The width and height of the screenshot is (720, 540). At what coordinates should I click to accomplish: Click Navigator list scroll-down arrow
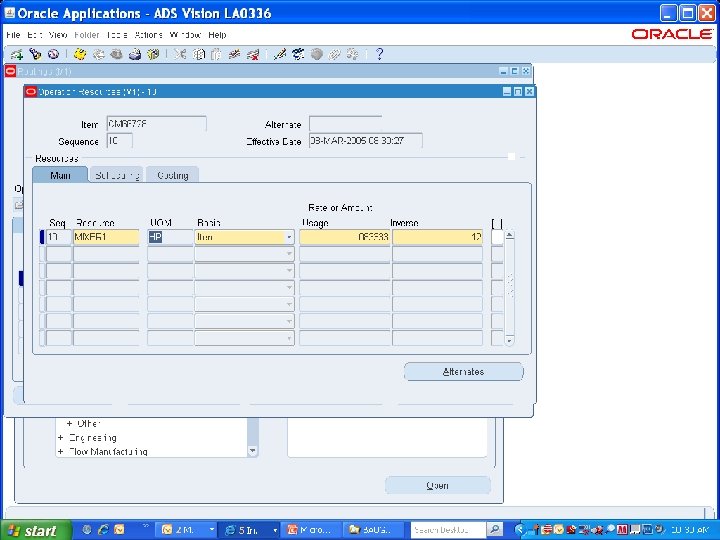coord(253,451)
